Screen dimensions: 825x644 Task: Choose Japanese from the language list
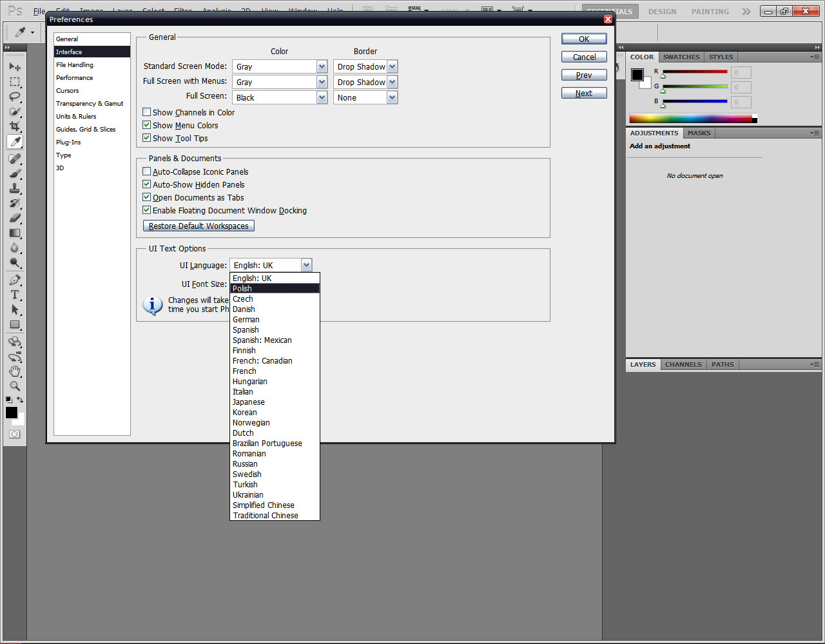(x=275, y=402)
